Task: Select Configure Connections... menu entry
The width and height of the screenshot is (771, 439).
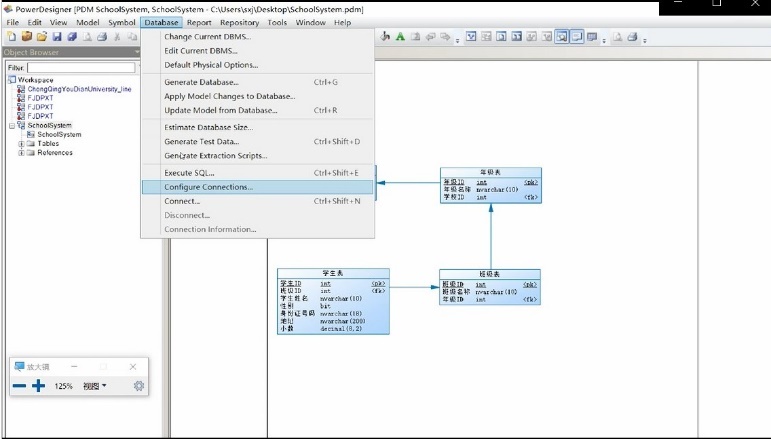Action: 209,187
